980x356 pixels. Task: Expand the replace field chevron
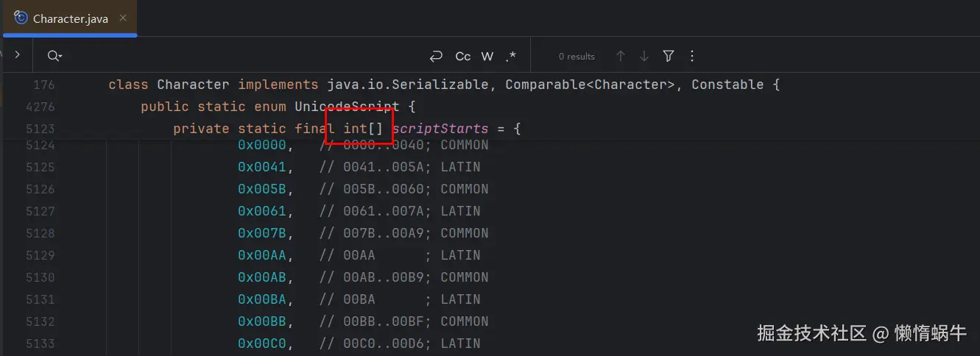17,54
